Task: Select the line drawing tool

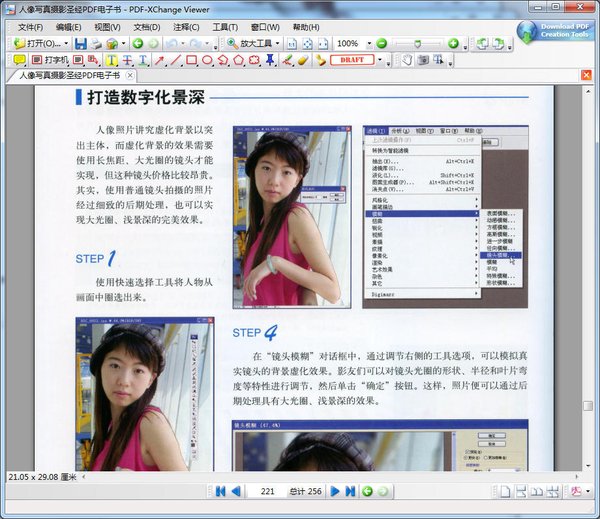Action: click(x=175, y=60)
